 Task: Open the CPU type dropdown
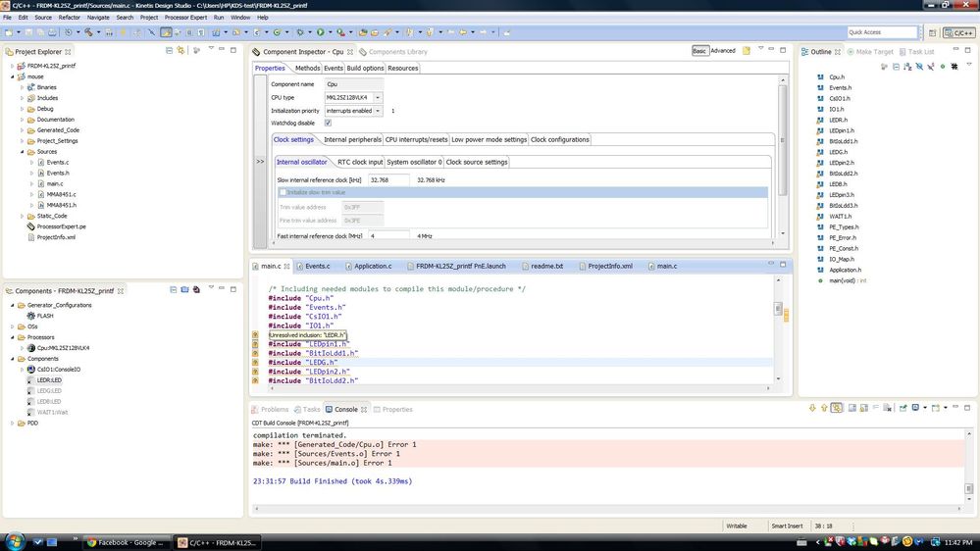point(378,97)
